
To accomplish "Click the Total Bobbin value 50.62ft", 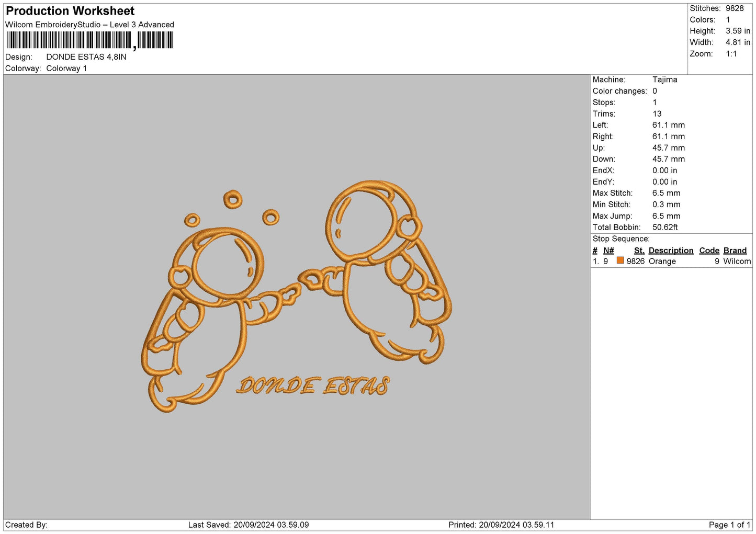I will click(x=665, y=228).
